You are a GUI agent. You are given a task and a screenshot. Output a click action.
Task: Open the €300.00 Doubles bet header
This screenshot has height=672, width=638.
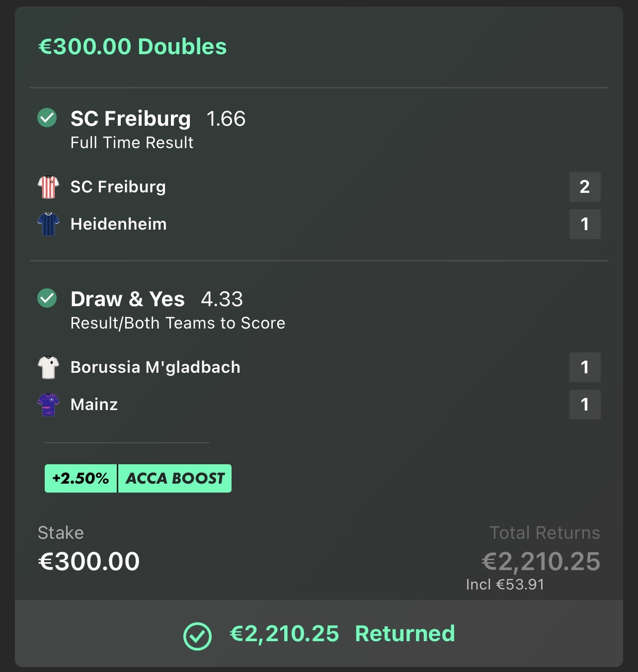[x=132, y=47]
